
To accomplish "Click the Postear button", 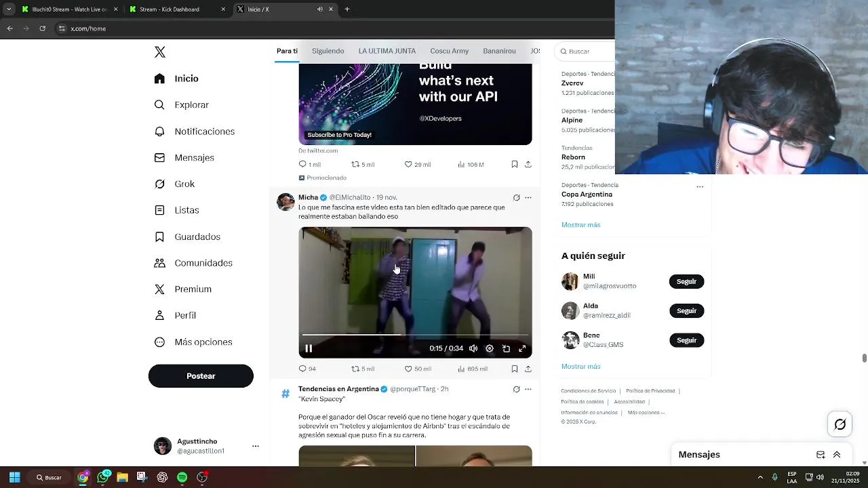I will [201, 375].
